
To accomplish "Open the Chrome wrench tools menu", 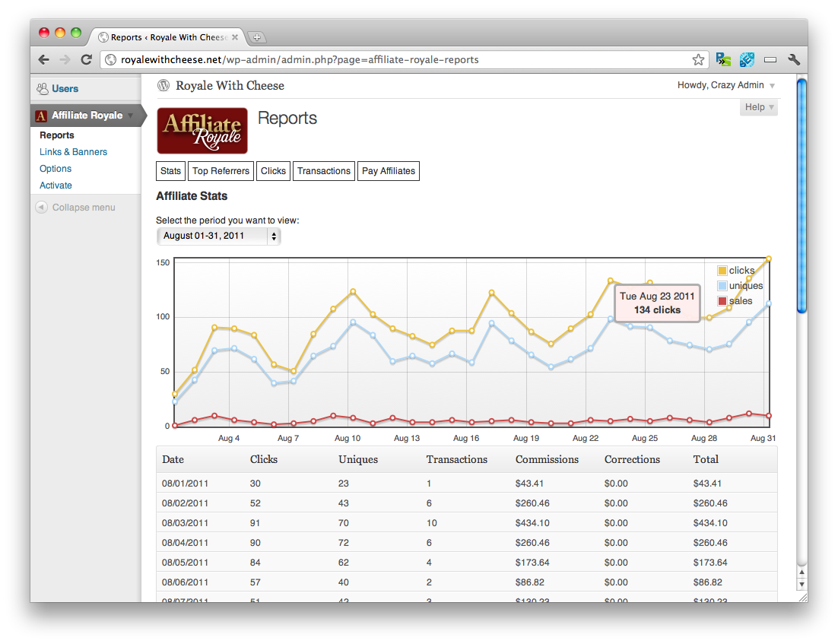I will (794, 59).
